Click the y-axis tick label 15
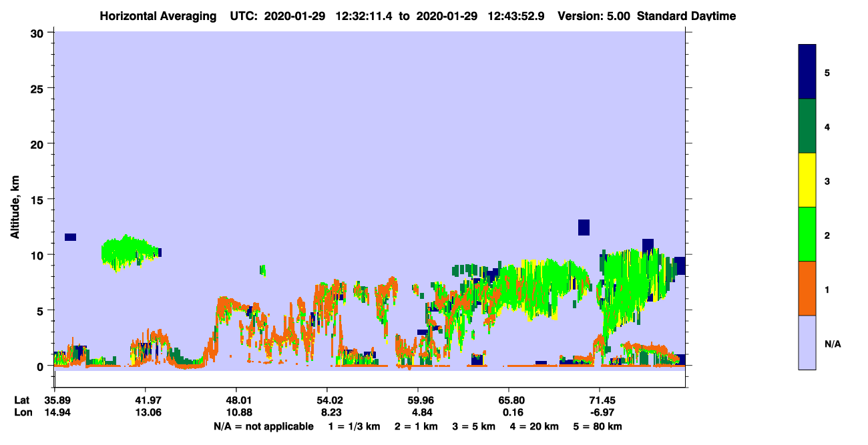The width and height of the screenshot is (868, 445). [39, 199]
